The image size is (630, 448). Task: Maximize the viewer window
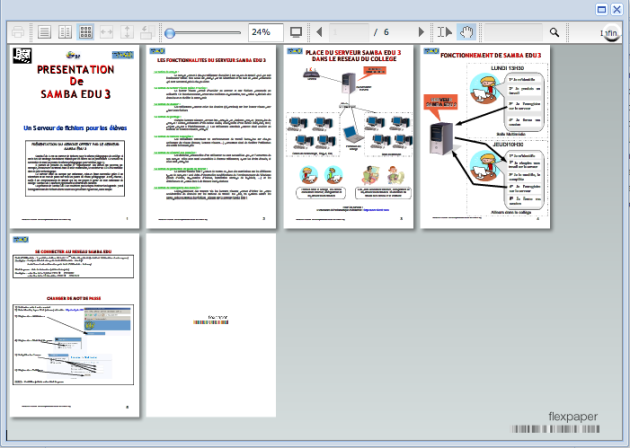[601, 9]
